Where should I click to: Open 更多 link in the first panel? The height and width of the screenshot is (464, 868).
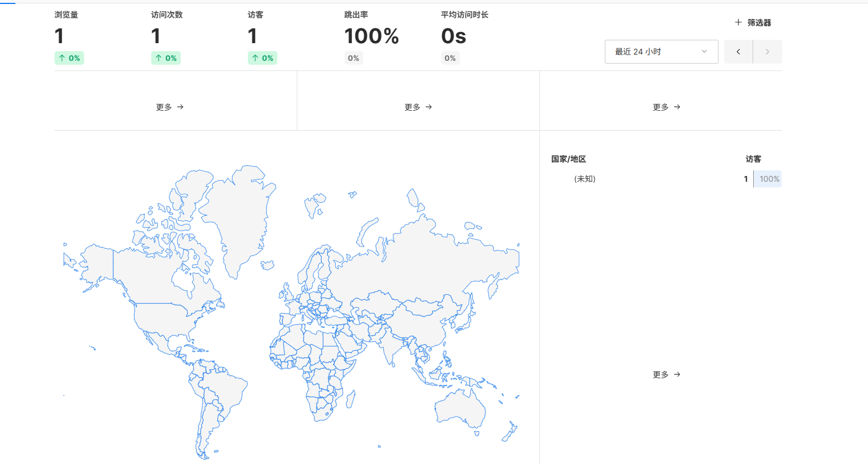click(170, 107)
